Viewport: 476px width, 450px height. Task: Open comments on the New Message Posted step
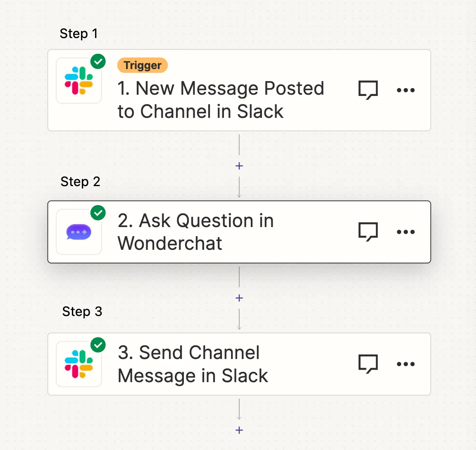pos(368,90)
